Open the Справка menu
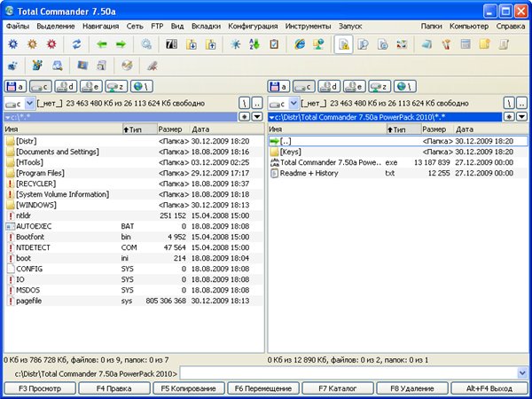 click(x=511, y=26)
